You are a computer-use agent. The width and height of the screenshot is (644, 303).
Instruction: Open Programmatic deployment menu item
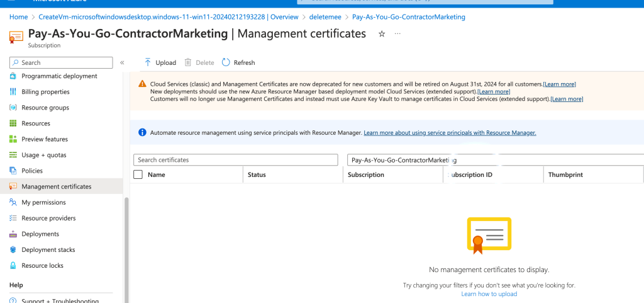tap(60, 76)
